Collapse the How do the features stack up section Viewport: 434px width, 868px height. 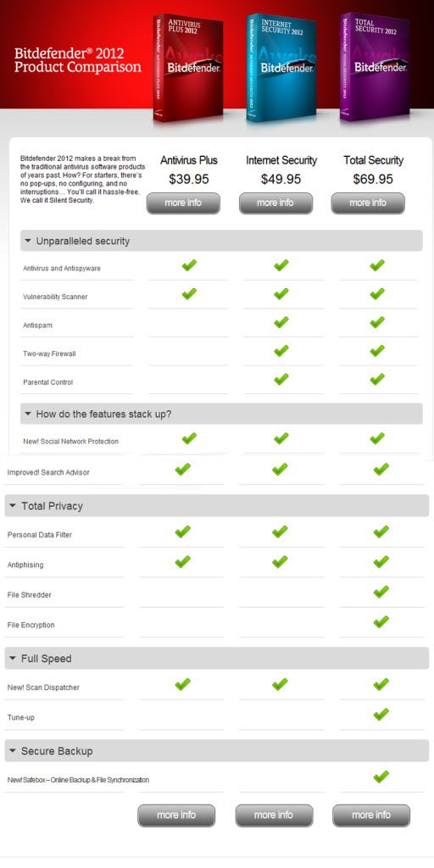tap(28, 414)
